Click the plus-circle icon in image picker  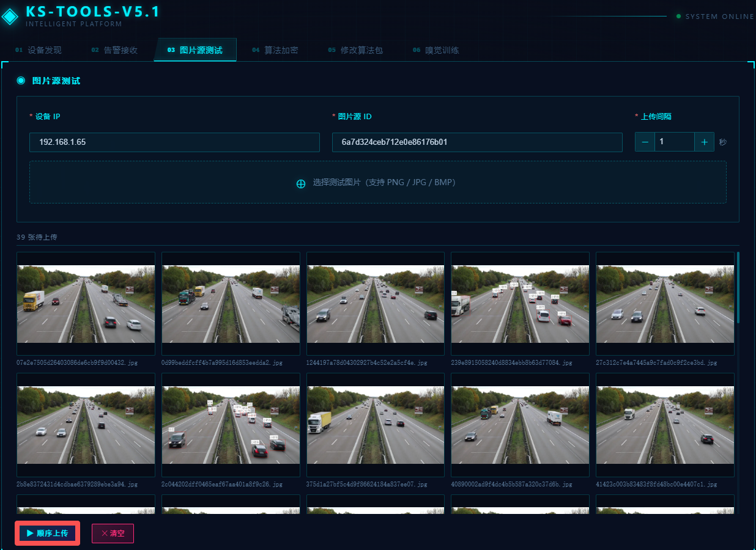[x=301, y=183]
